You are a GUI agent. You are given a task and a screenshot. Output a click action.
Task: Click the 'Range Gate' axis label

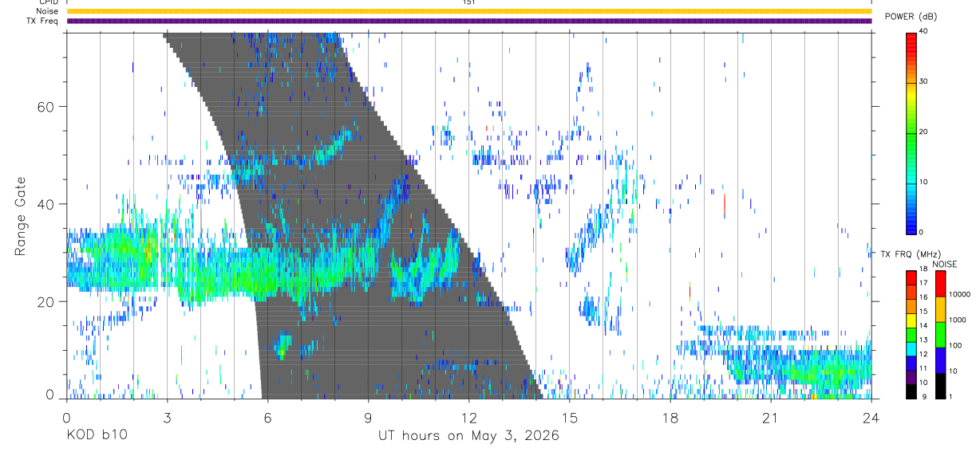[20, 216]
